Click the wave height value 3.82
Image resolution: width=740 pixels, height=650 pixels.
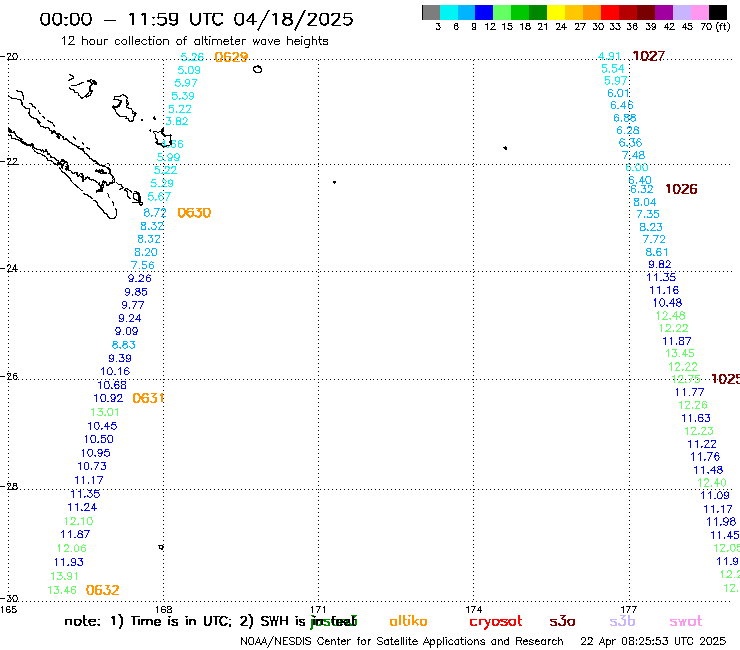point(177,121)
